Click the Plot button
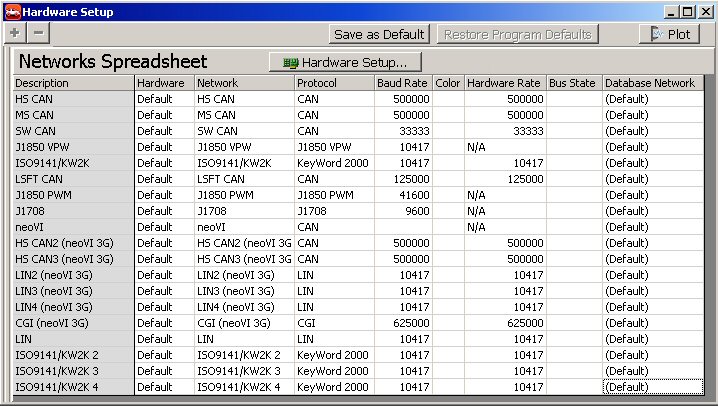Image resolution: width=718 pixels, height=406 pixels. (669, 34)
